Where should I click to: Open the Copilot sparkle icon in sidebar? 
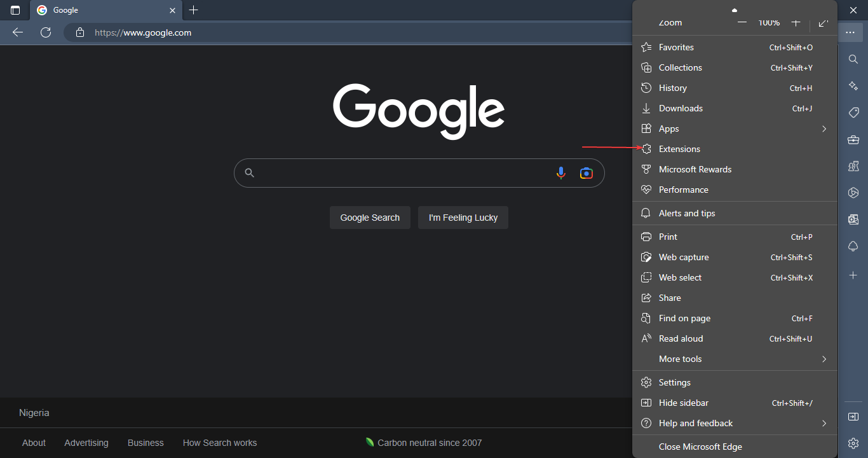853,86
